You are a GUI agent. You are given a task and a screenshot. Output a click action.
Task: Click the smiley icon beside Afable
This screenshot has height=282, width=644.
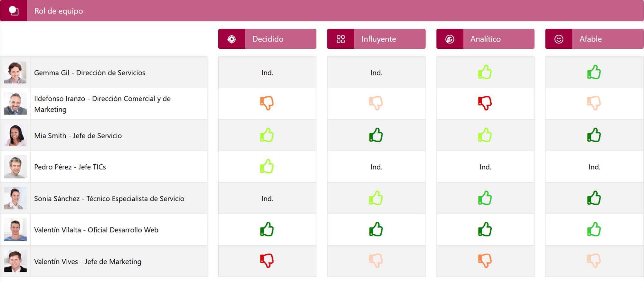pyautogui.click(x=559, y=39)
